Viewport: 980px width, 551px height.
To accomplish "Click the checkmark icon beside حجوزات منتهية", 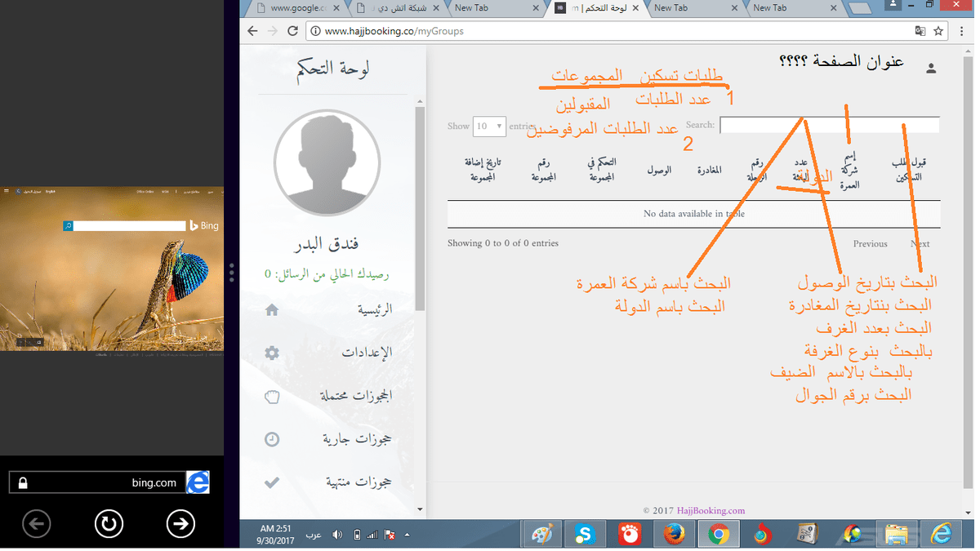I will point(271,482).
